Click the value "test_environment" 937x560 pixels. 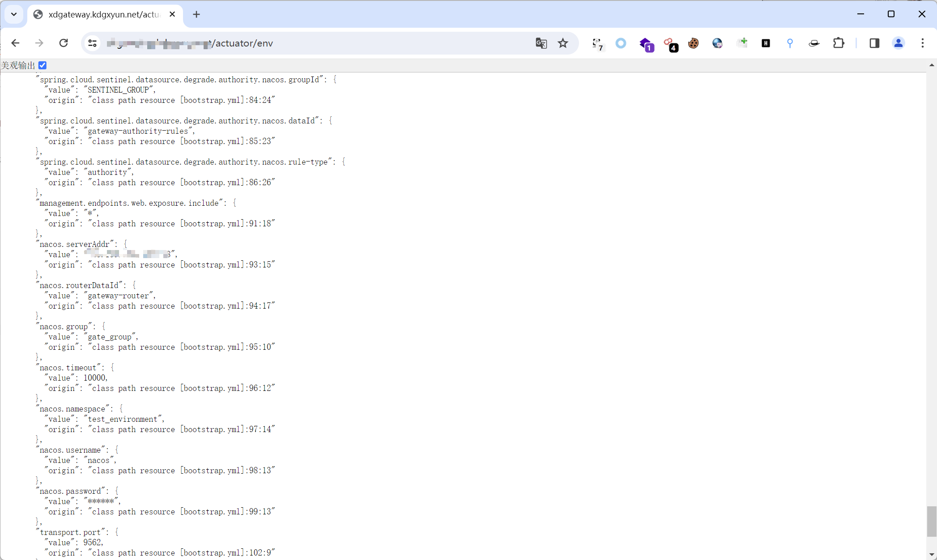[x=122, y=419]
